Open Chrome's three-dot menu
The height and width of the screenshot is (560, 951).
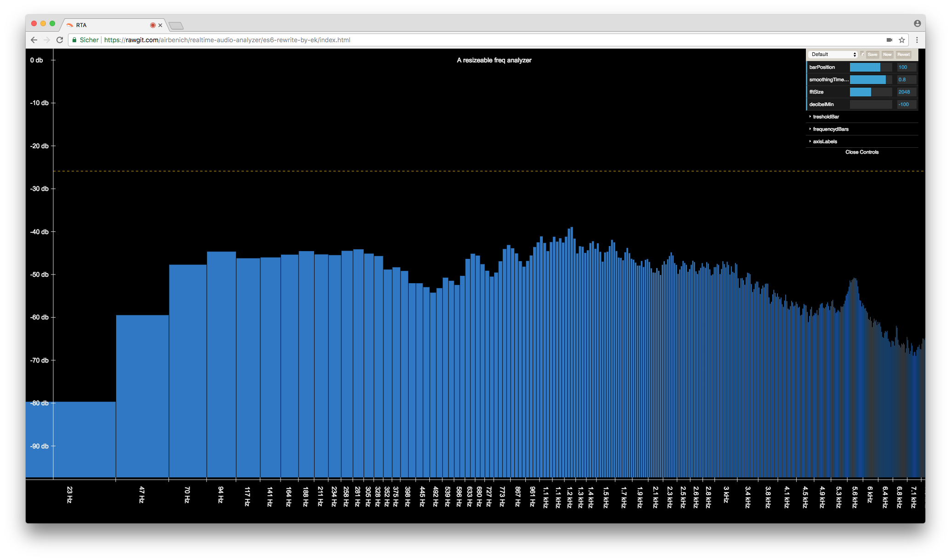(917, 40)
